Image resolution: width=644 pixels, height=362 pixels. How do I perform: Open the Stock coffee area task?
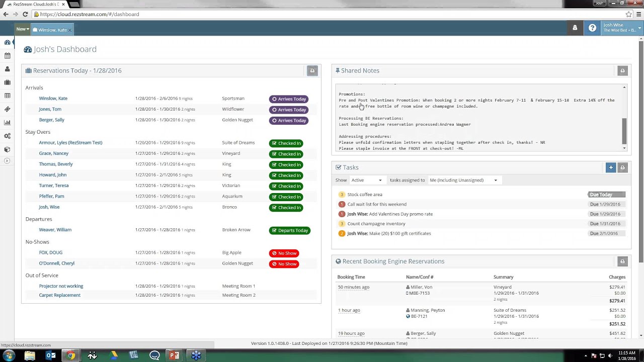click(x=364, y=195)
